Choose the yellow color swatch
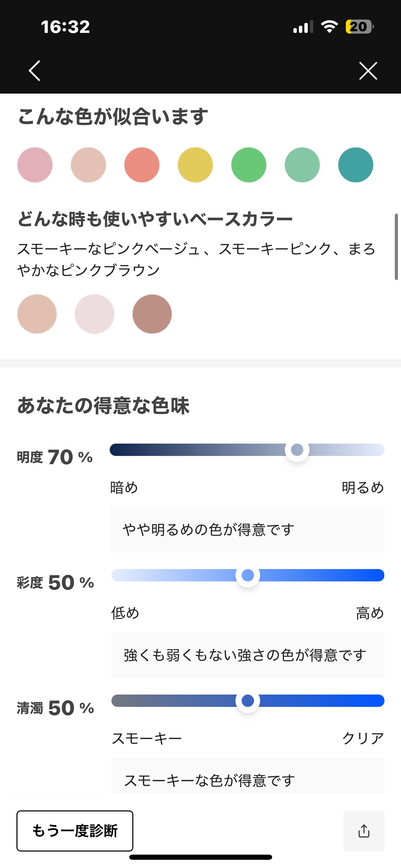 click(195, 165)
